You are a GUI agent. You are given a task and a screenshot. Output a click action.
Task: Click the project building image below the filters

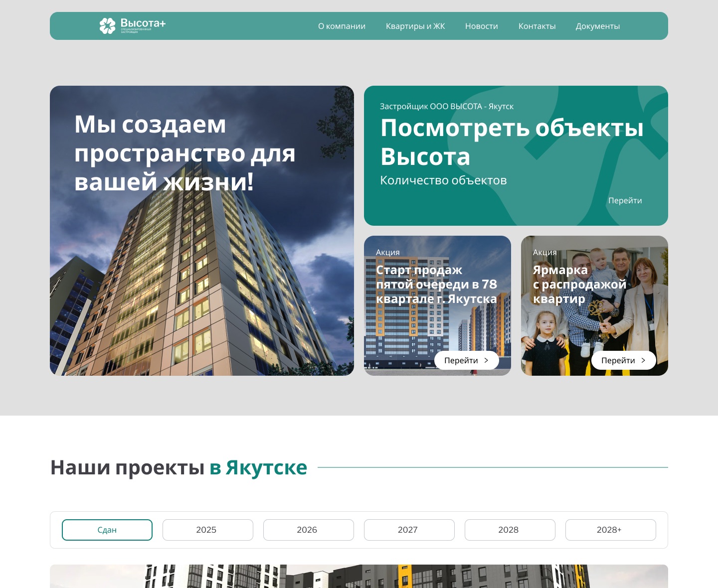[x=359, y=576]
